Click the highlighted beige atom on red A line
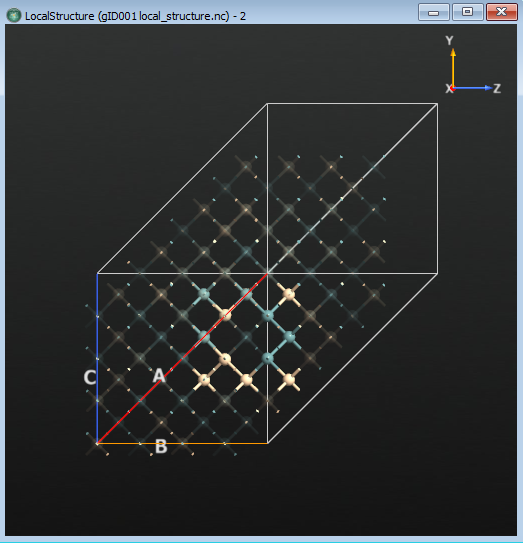523x543 pixels. tap(225, 315)
